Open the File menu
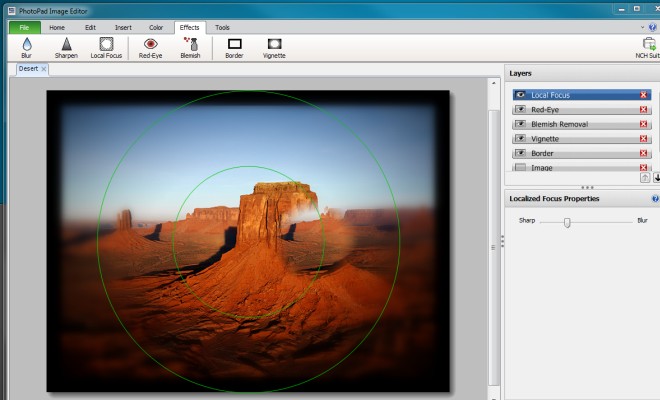This screenshot has width=660, height=400. click(x=24, y=27)
